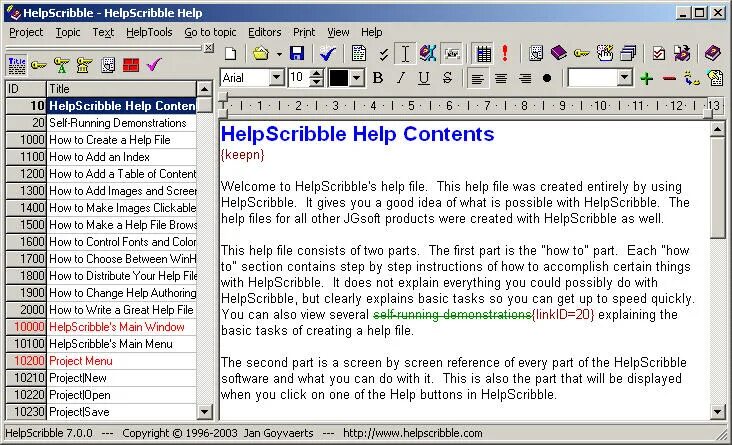Open the text color dropdown arrow
Screen dimensions: 732x445
357,78
